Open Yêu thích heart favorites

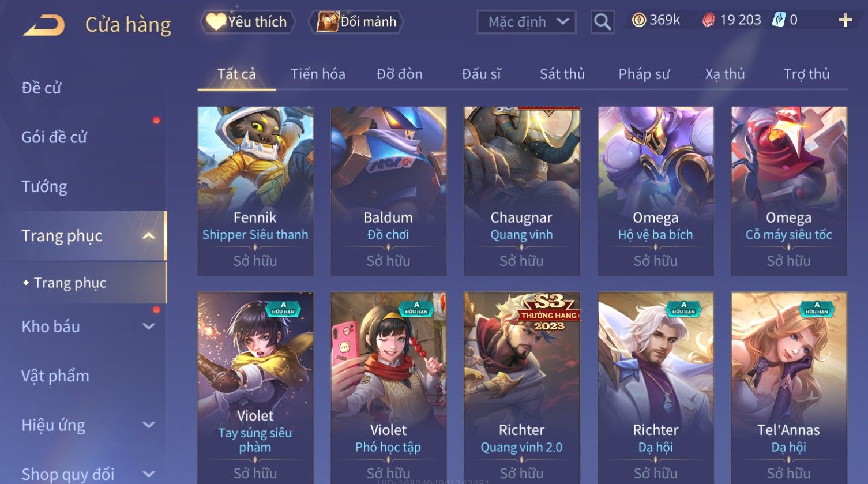(x=248, y=22)
